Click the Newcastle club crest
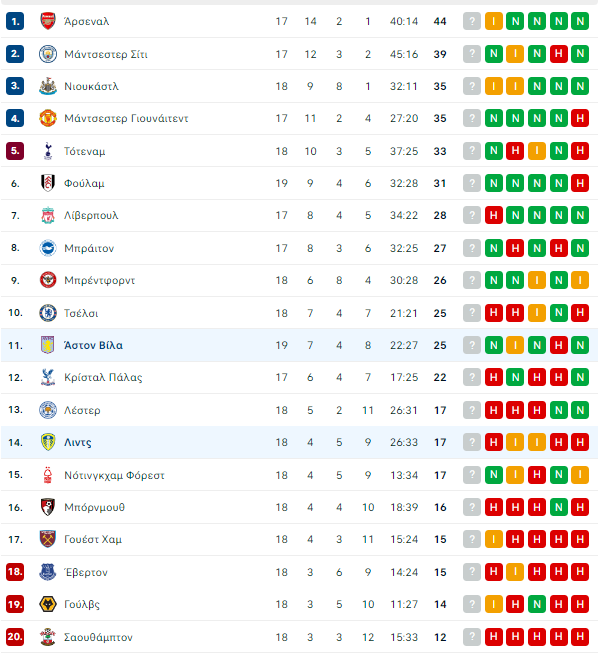The image size is (603, 656). point(48,86)
